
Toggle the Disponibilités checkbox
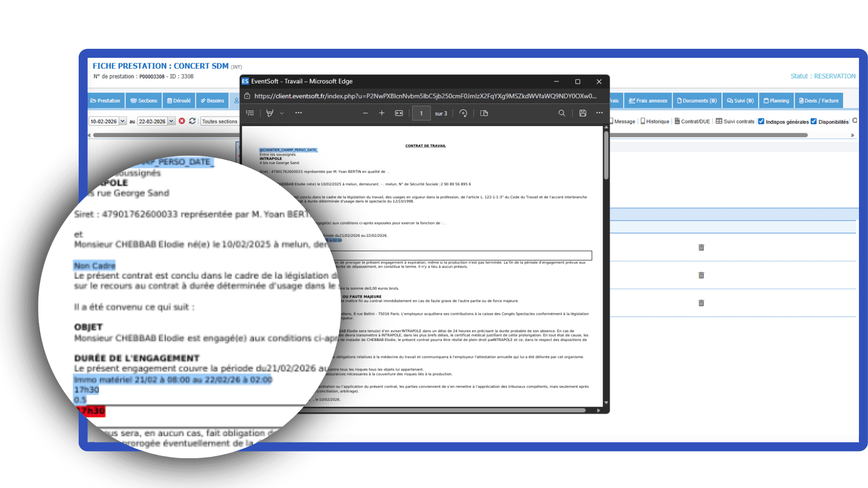[x=814, y=121]
